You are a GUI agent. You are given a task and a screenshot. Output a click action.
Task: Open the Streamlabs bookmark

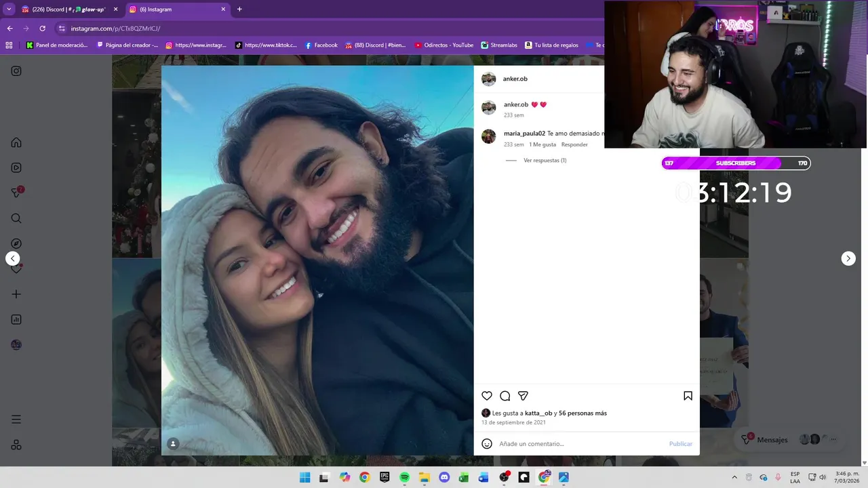[x=498, y=45]
